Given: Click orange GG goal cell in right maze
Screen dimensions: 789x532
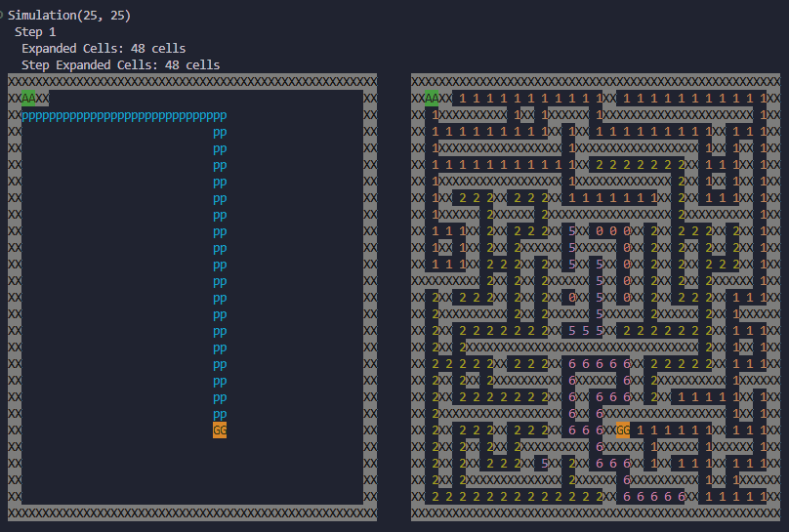Looking at the screenshot, I should pyautogui.click(x=623, y=430).
